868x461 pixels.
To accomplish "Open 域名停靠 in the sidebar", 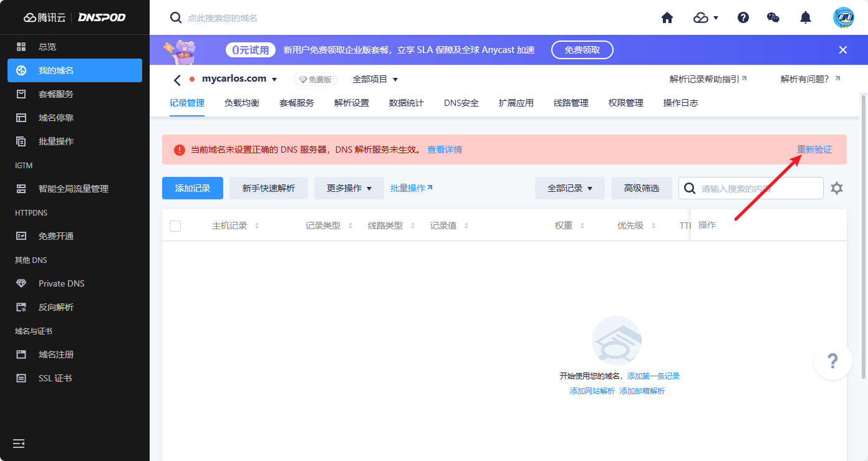I will (x=75, y=118).
